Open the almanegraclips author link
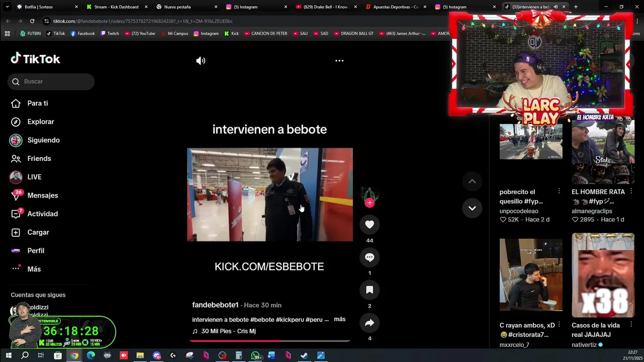 coord(592,211)
